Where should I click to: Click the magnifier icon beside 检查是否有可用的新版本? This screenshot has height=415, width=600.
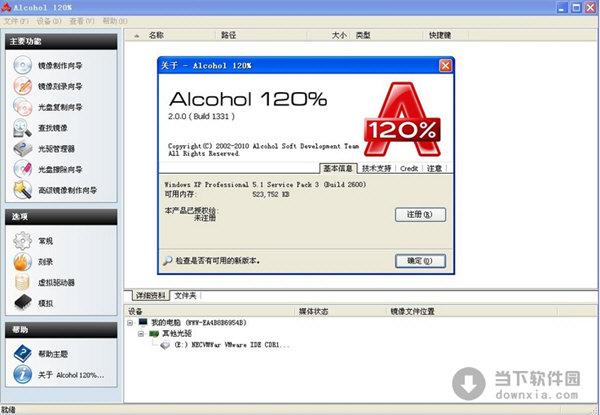click(x=167, y=261)
